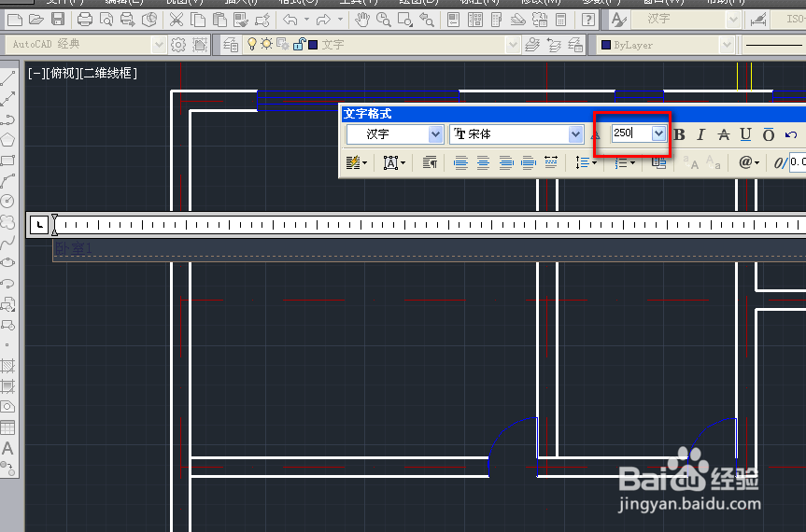Click the ByLayer blue color swatch
The height and width of the screenshot is (532, 806).
[606, 45]
